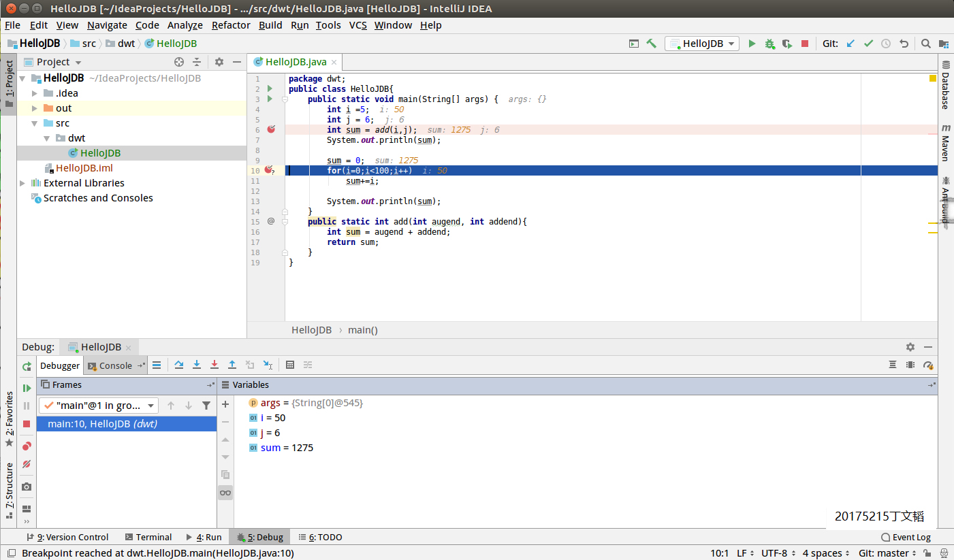Run HelloJDB with the green play icon
Image resolution: width=954 pixels, height=560 pixels.
(752, 44)
